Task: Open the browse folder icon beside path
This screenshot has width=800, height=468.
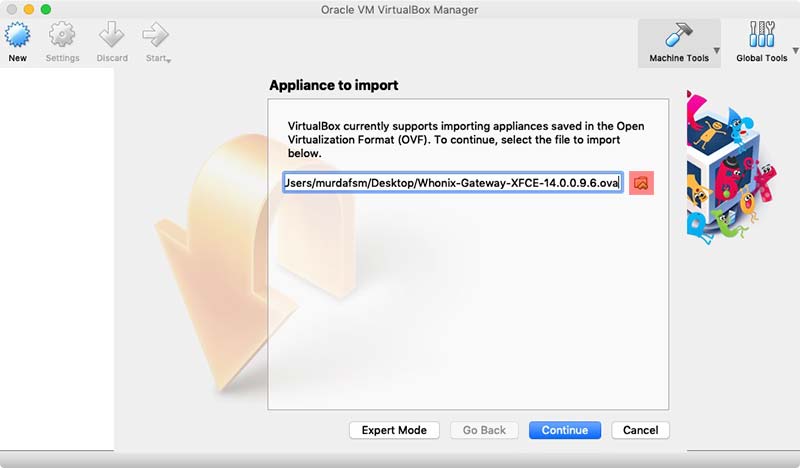Action: coord(641,183)
